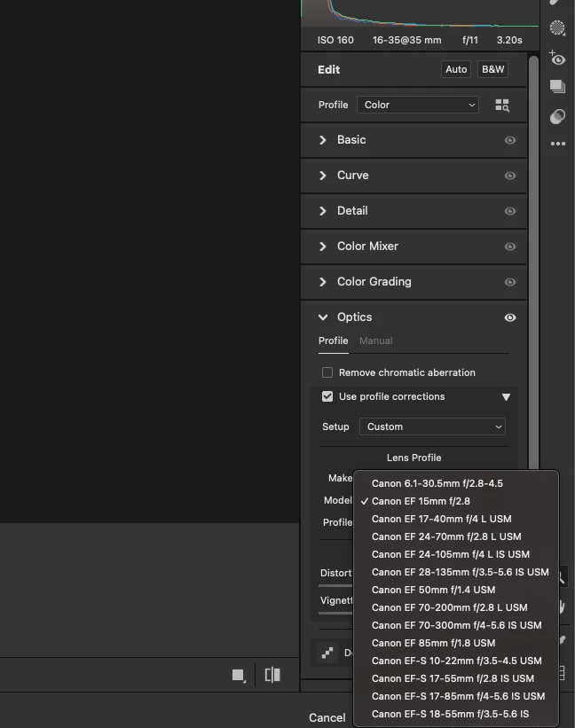
Task: Choose Canon EF 70-200mm f/2.8 L USM
Action: pyautogui.click(x=455, y=607)
